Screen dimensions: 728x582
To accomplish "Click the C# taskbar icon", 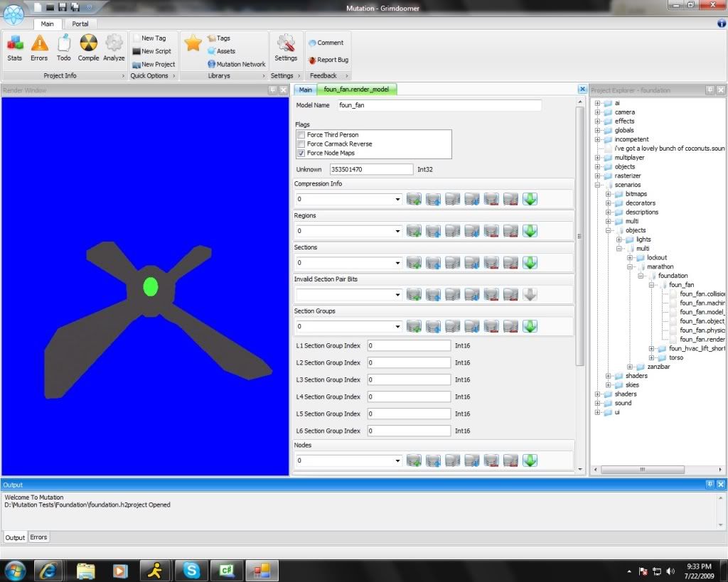I will pyautogui.click(x=227, y=571).
